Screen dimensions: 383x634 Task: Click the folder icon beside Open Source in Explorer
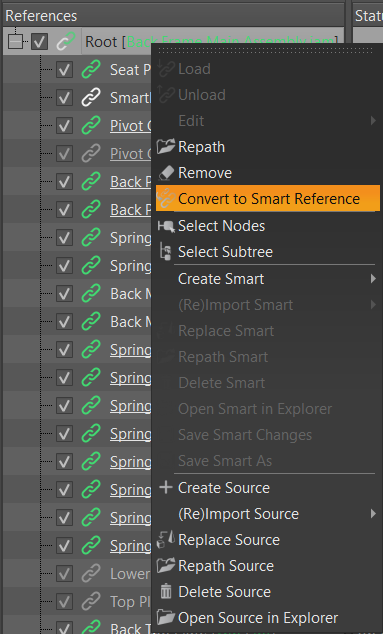point(166,617)
